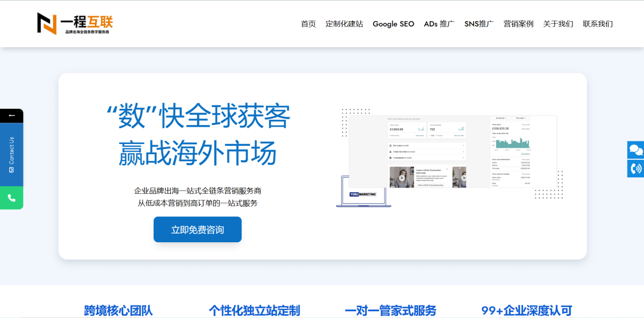The image size is (644, 318).
Task: Click the back arrow above Contact Us
Action: 11,115
